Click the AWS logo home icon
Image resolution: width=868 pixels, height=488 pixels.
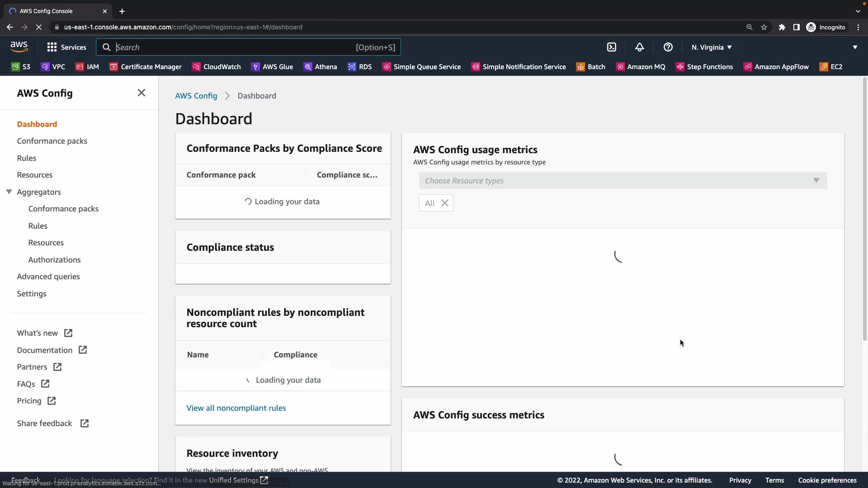19,47
